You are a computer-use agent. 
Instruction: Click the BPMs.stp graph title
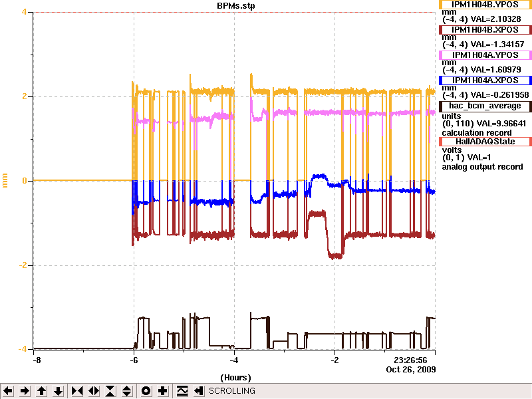(236, 6)
